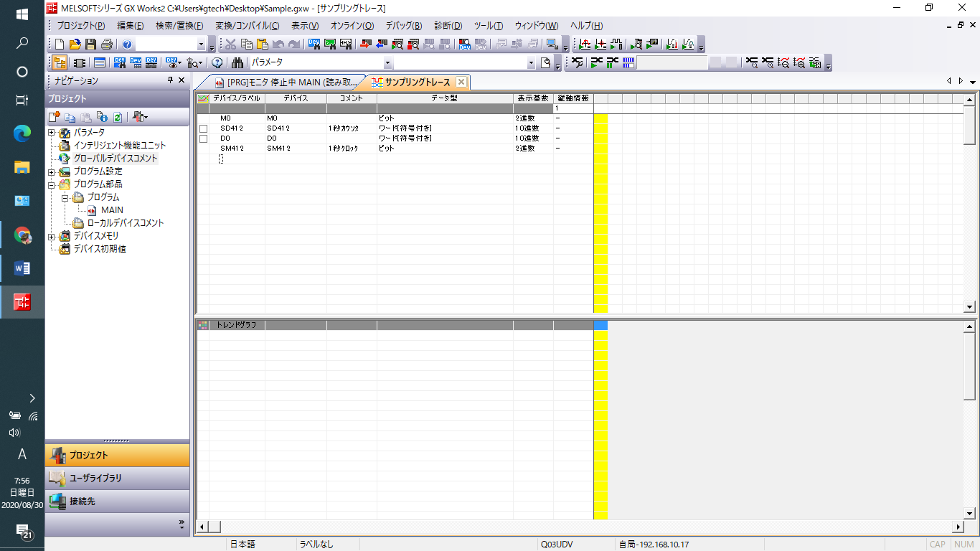
Task: Select the MAIN program tree item
Action: [x=112, y=210]
